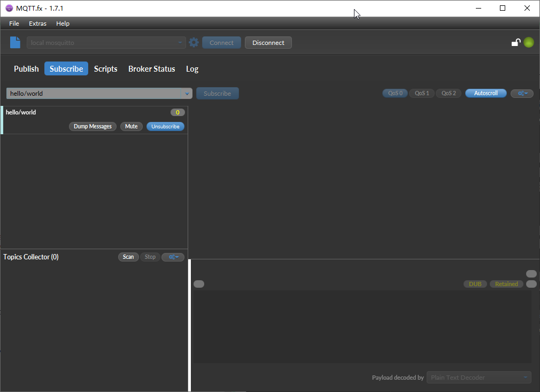Click the Disconnect button
Viewport: 540px width, 392px height.
(268, 43)
